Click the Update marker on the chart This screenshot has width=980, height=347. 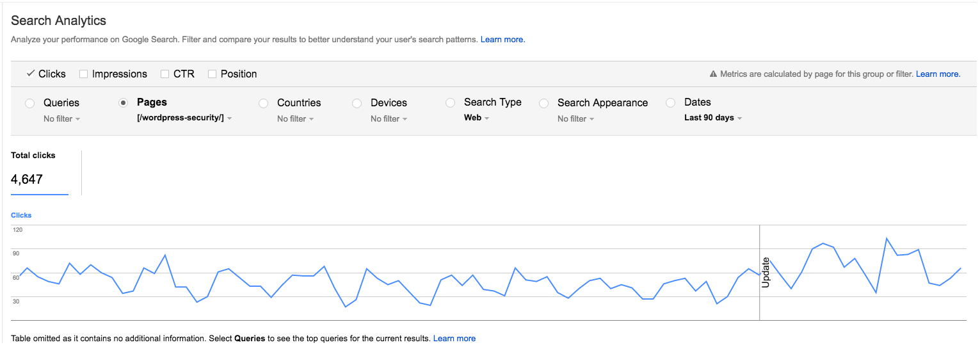[765, 272]
